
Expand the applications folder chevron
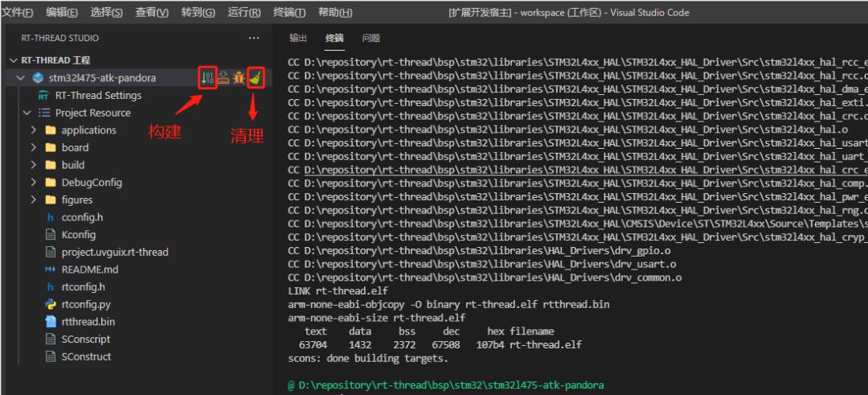[x=34, y=130]
